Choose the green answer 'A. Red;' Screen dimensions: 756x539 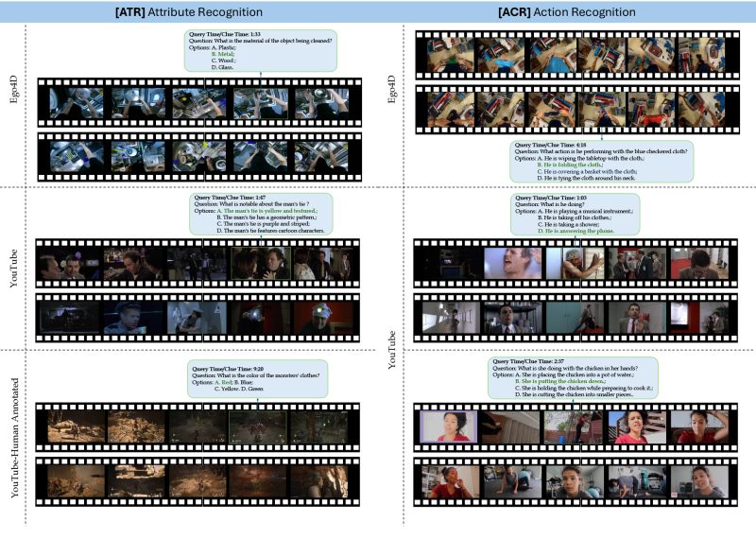click(224, 382)
